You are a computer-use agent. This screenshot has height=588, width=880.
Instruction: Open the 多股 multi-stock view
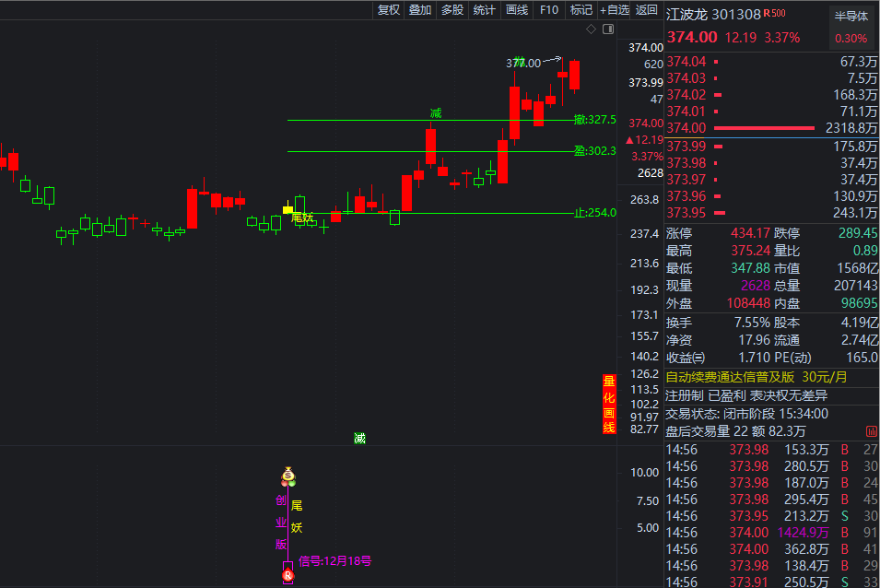452,10
